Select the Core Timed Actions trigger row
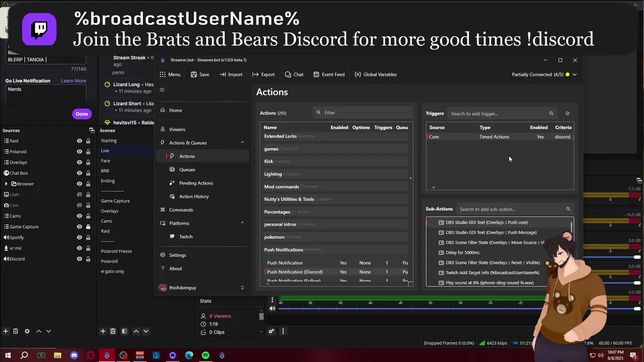The image size is (644, 362). [500, 137]
